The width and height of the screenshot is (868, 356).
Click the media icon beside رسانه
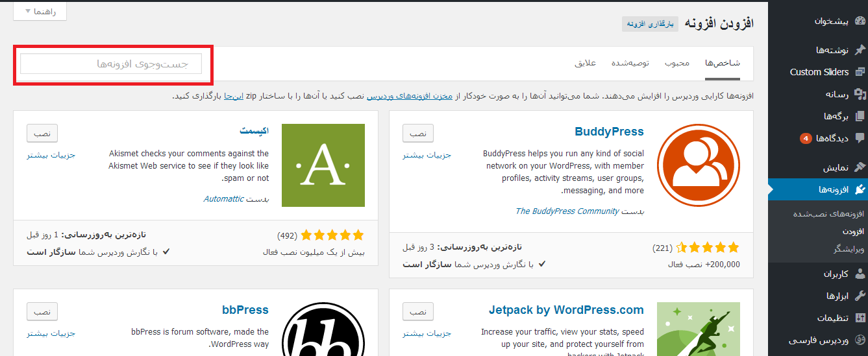pyautogui.click(x=860, y=94)
